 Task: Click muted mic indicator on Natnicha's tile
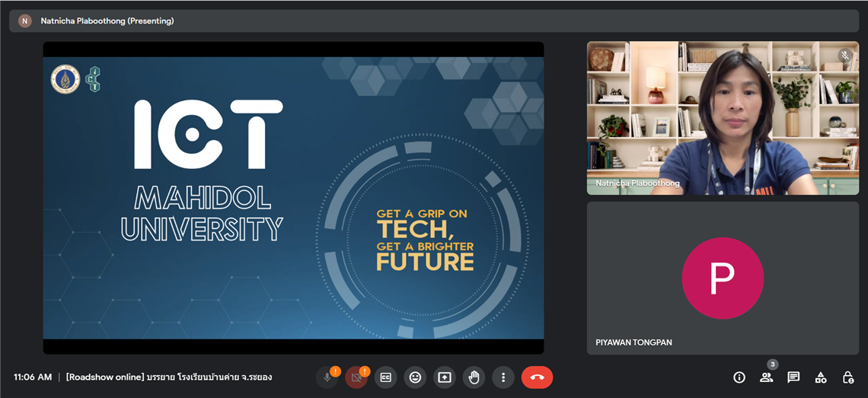(844, 55)
